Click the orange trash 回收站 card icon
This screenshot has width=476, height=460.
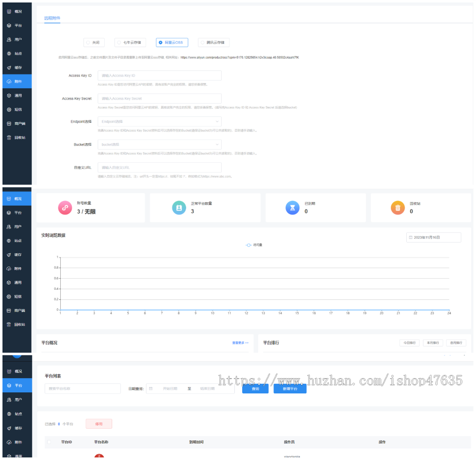tap(398, 208)
